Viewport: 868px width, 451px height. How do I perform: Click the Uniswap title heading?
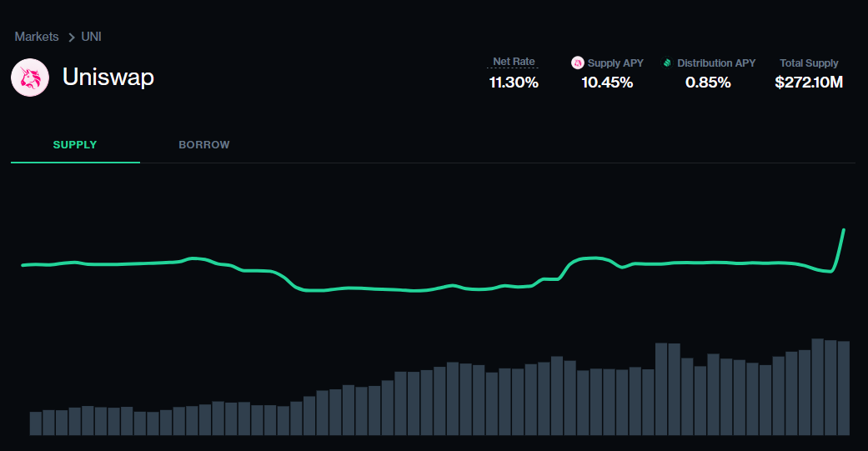click(x=108, y=77)
